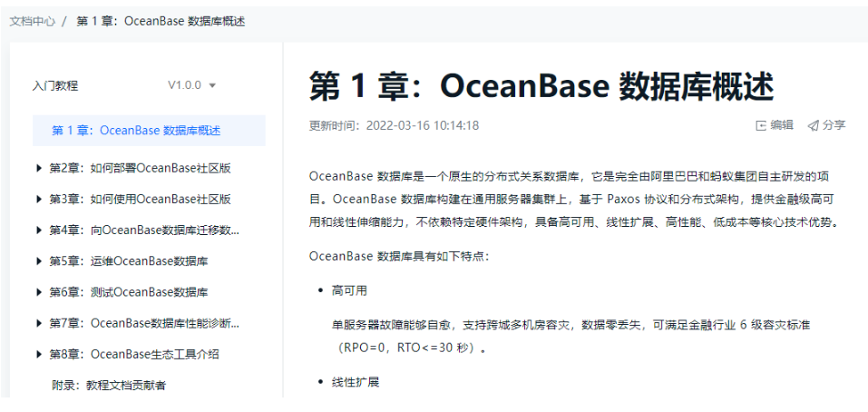The image size is (868, 412).
Task: Click the sentence starting 单服务器故障能够自愈
Action: [571, 325]
